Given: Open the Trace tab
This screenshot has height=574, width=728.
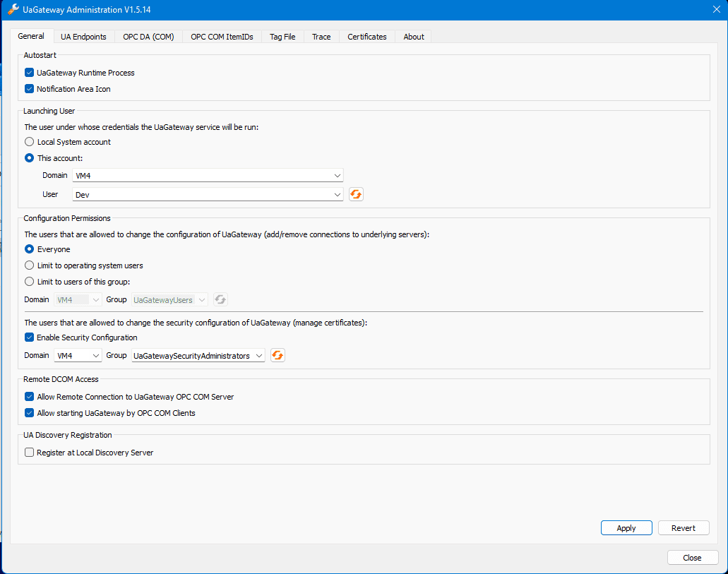Looking at the screenshot, I should point(321,37).
